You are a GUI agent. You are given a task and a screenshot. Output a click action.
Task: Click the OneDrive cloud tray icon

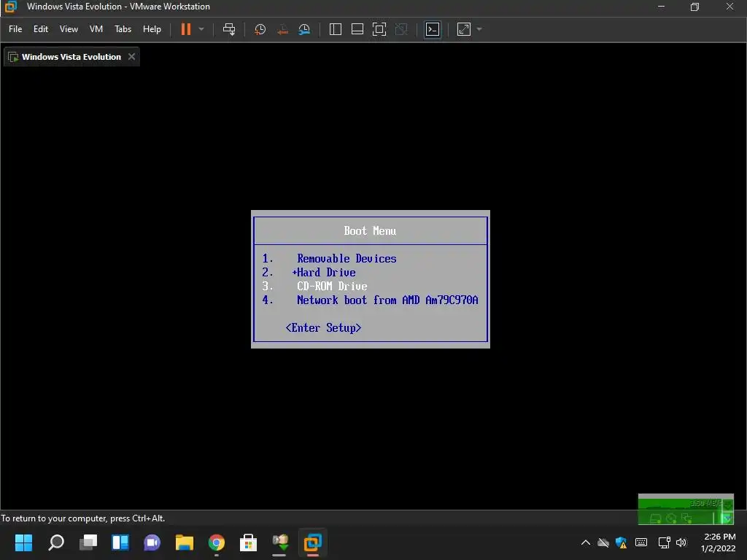click(603, 542)
